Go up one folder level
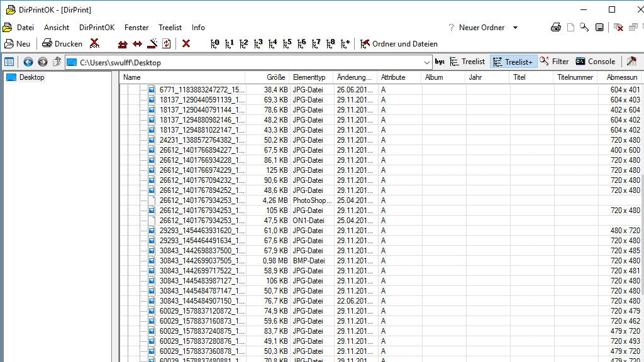Image resolution: width=644 pixels, height=362 pixels. 57,62
